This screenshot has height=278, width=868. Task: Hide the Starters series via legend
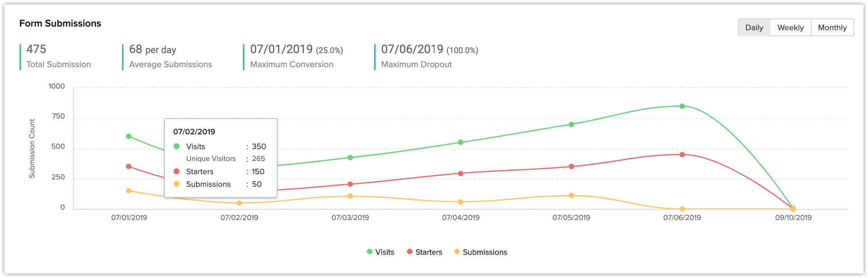[x=424, y=252]
